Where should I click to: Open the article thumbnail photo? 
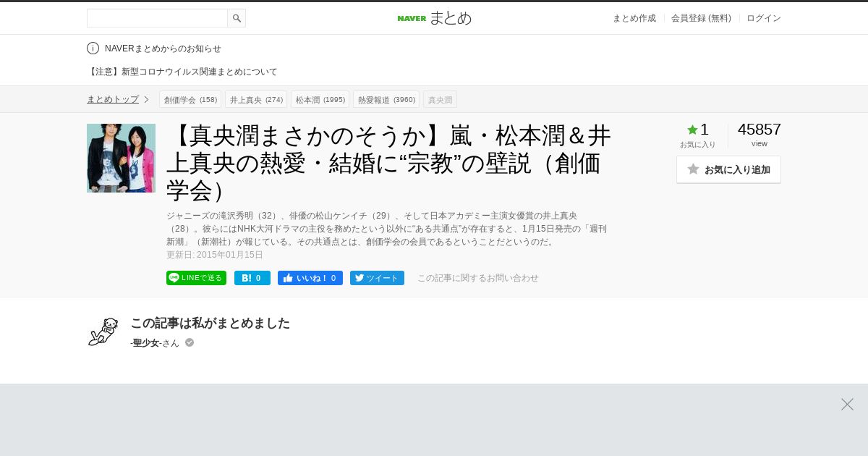point(121,158)
